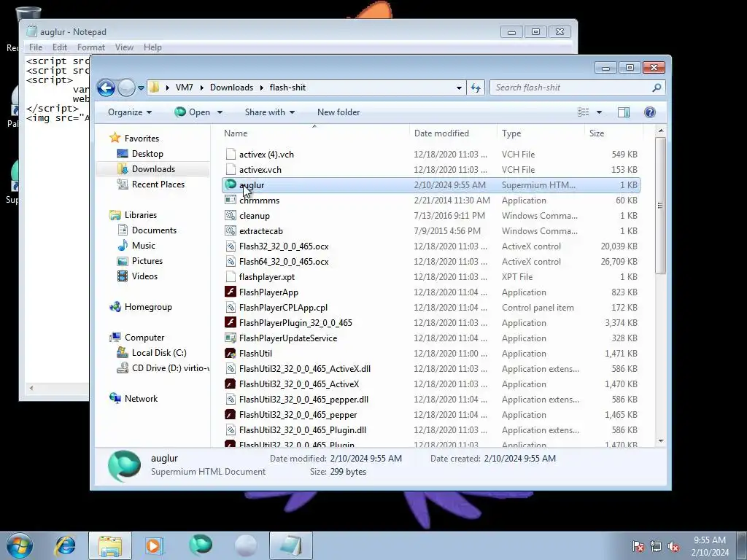
Task: Click the Downloads breadcrumb in address bar
Action: tap(231, 87)
